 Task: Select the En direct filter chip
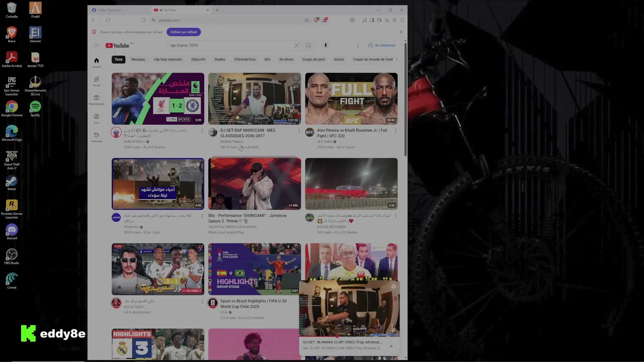pos(286,59)
